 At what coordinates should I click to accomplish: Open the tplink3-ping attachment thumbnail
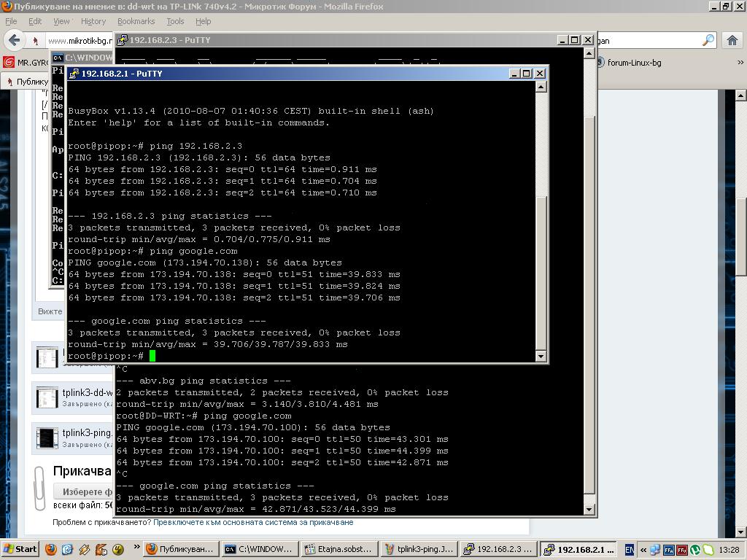[47, 437]
